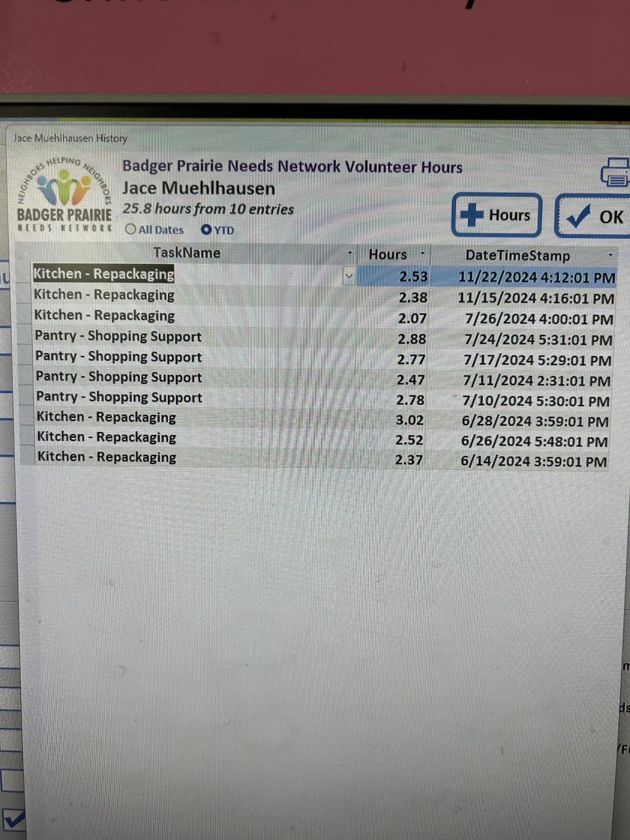Select the Kitchen - Repackaging task on the 6/26/2024 row

tap(106, 437)
